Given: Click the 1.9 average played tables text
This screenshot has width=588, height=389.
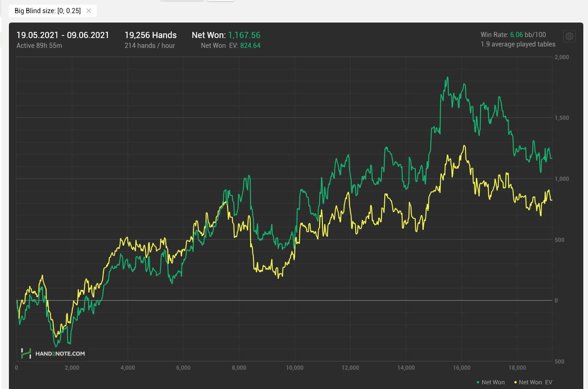Looking at the screenshot, I should (518, 44).
